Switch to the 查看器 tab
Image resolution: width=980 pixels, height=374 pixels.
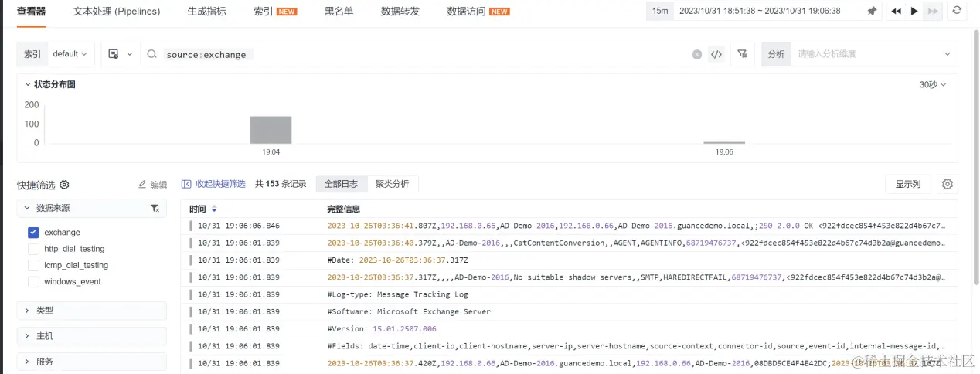point(32,12)
